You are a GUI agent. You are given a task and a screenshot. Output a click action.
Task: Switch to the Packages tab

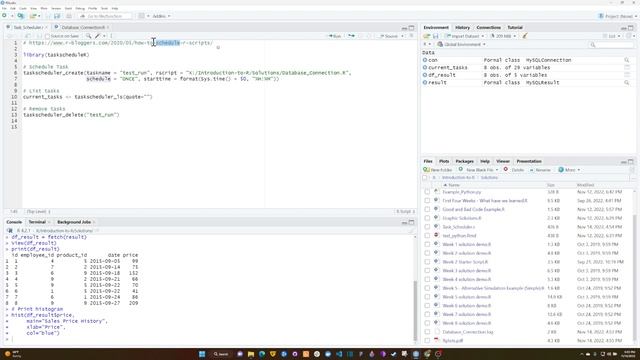pyautogui.click(x=464, y=161)
